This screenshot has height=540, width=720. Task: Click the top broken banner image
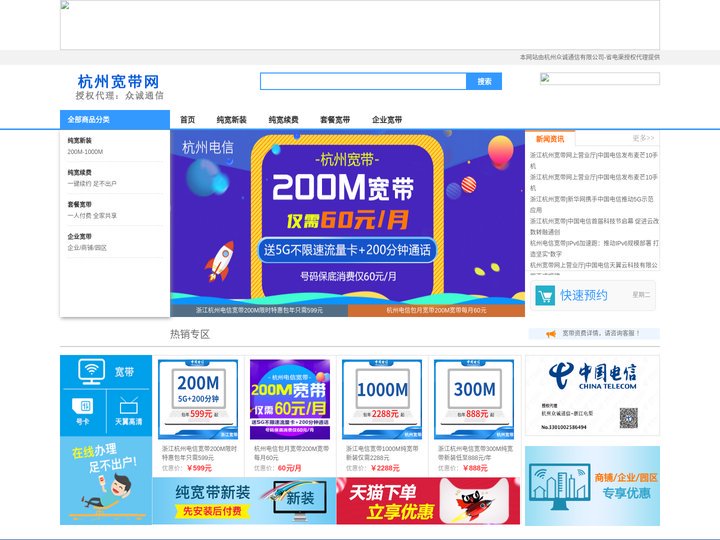[360, 25]
